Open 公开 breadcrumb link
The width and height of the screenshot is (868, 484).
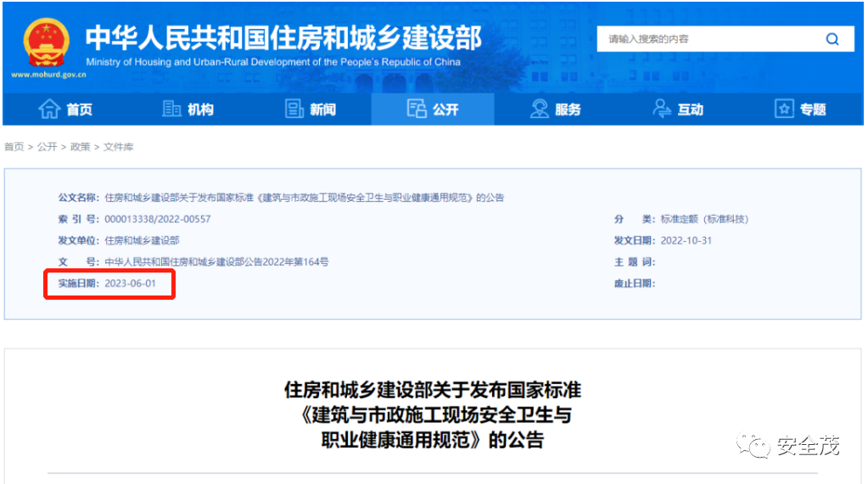[x=47, y=147]
